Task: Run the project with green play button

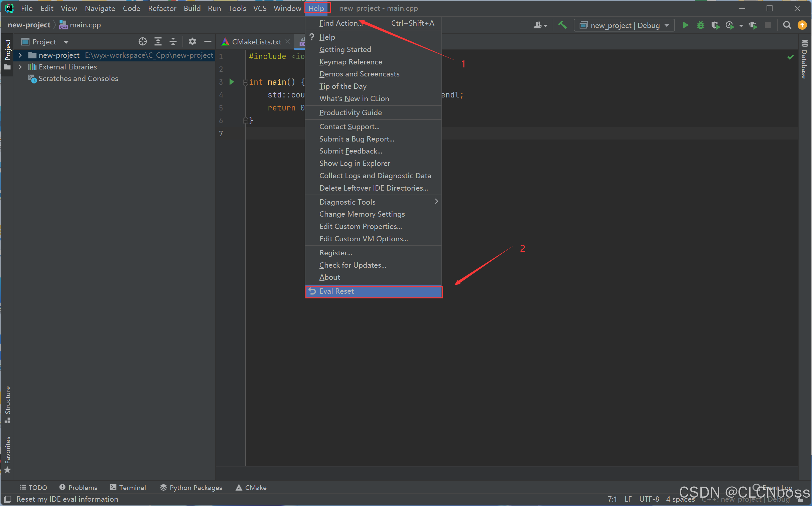Action: tap(685, 25)
